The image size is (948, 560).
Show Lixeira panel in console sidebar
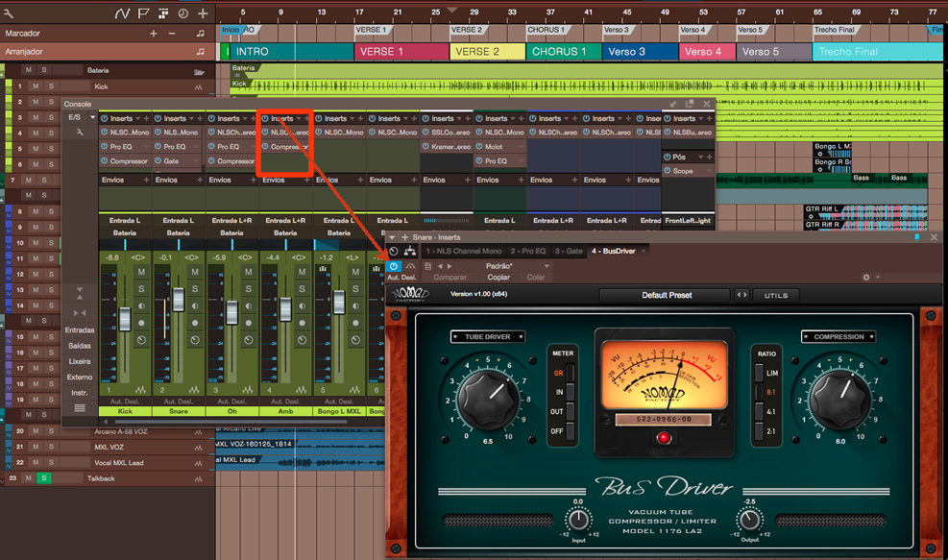(80, 361)
